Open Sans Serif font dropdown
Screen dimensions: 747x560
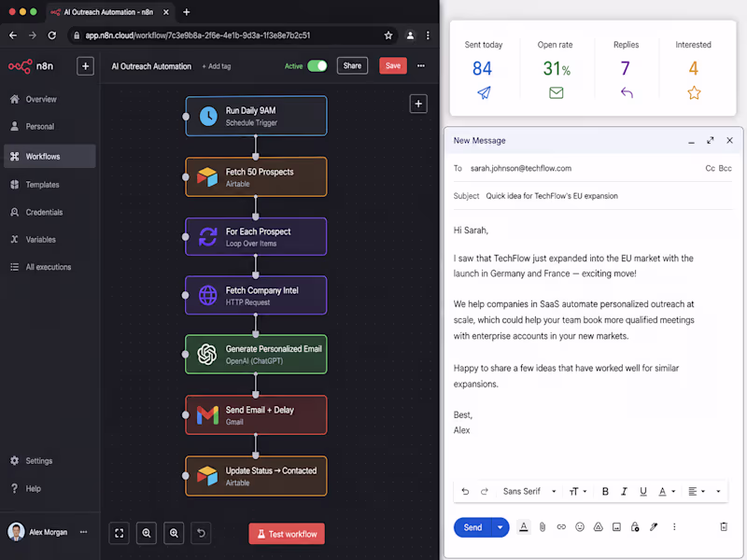pos(529,491)
